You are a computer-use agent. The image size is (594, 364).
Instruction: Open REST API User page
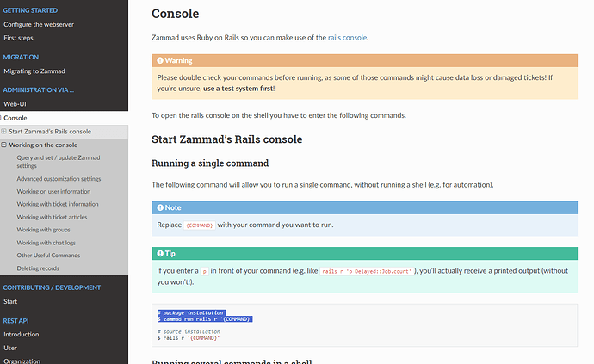(10, 348)
